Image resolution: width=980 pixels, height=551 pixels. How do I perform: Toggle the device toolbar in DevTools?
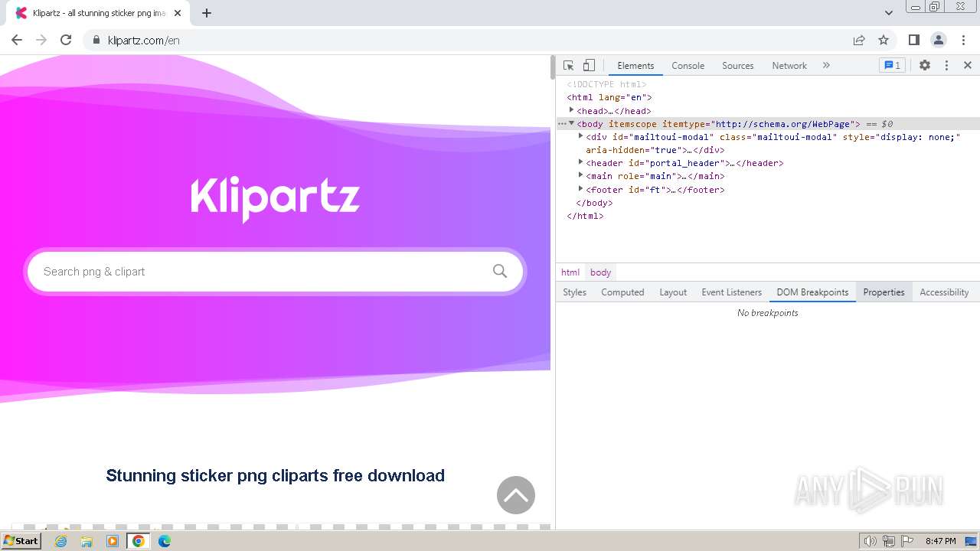(x=589, y=66)
